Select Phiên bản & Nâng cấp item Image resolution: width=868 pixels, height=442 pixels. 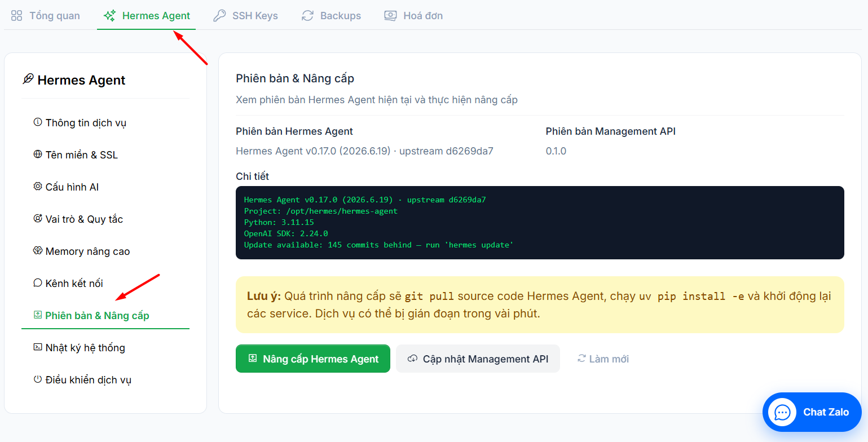click(x=105, y=315)
